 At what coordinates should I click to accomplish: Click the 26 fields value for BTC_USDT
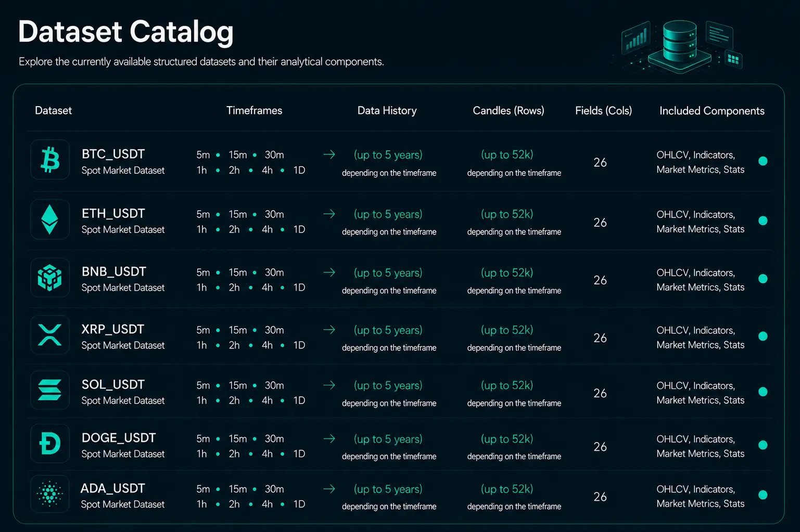click(600, 163)
